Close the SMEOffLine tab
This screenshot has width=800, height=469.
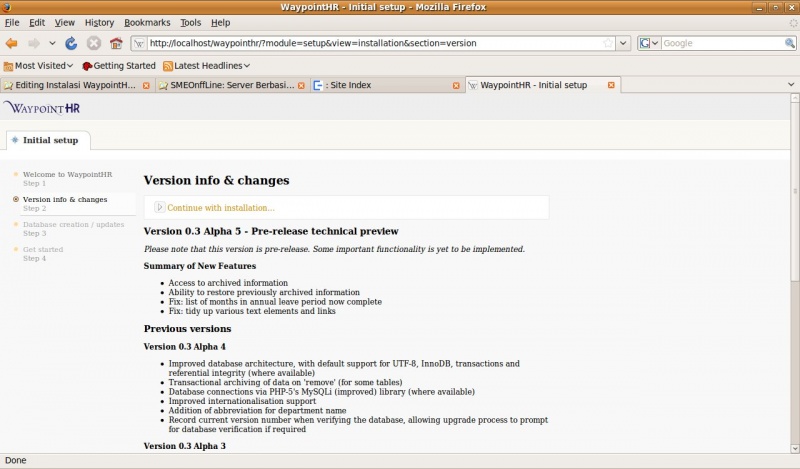tap(302, 86)
